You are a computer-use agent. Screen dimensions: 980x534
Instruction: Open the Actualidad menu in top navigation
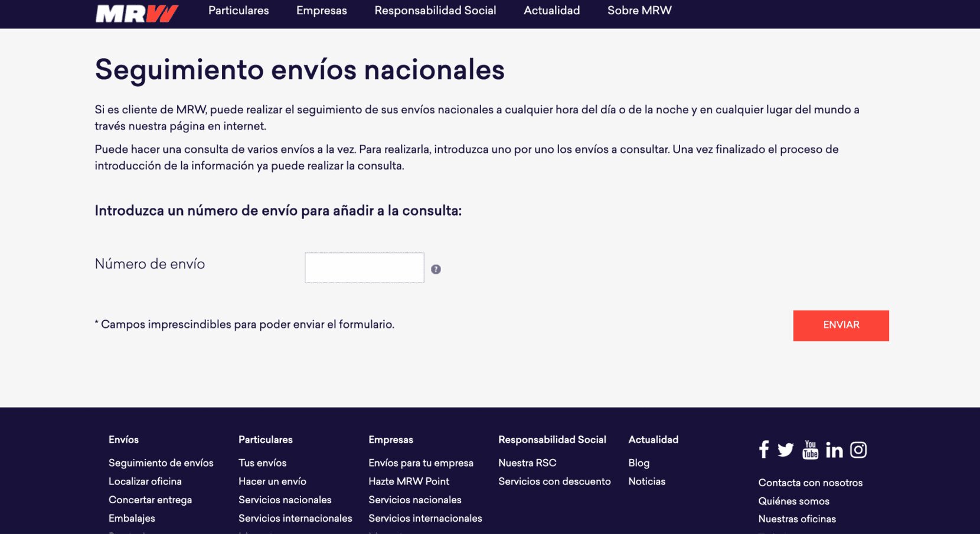pos(552,11)
